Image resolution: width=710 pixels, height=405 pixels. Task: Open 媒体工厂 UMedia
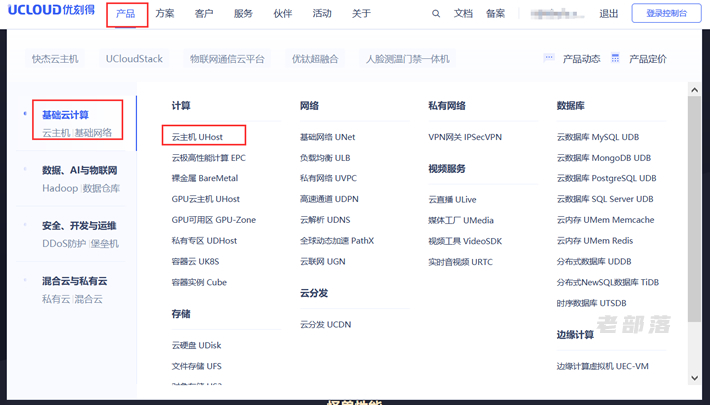pyautogui.click(x=461, y=220)
